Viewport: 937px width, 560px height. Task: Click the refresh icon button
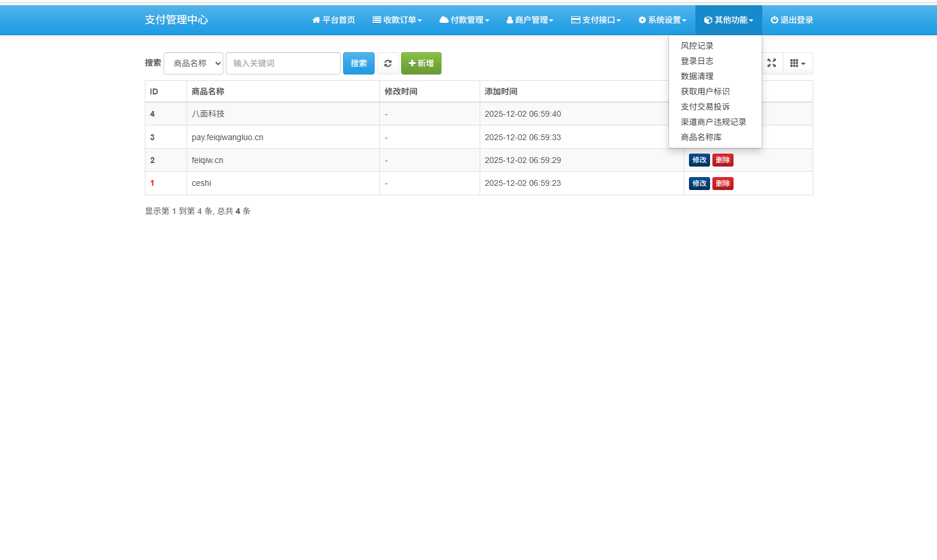click(x=388, y=63)
